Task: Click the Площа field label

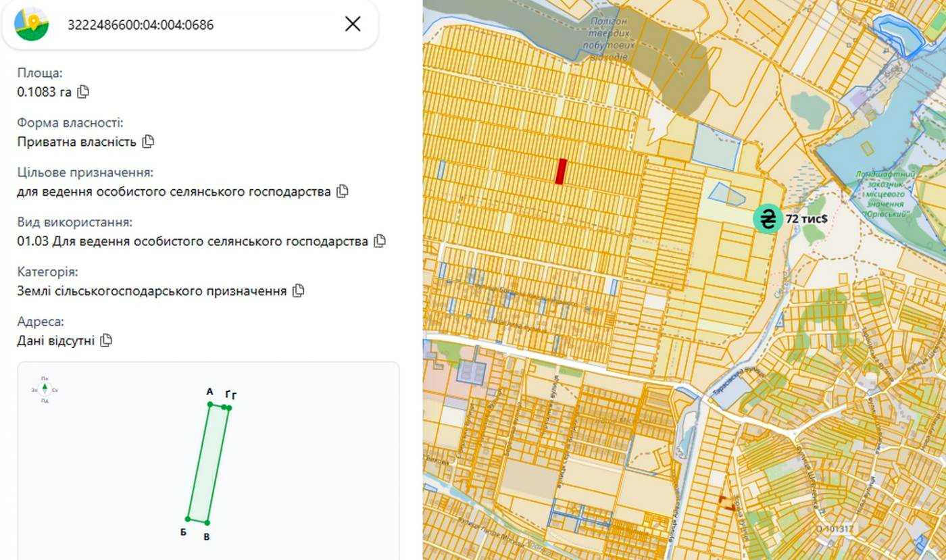Action: pos(40,73)
